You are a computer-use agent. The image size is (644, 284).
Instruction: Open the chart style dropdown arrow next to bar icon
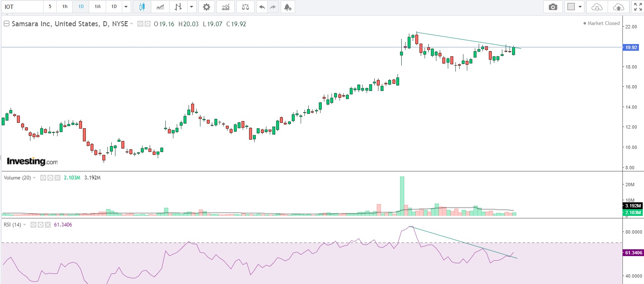192,7
